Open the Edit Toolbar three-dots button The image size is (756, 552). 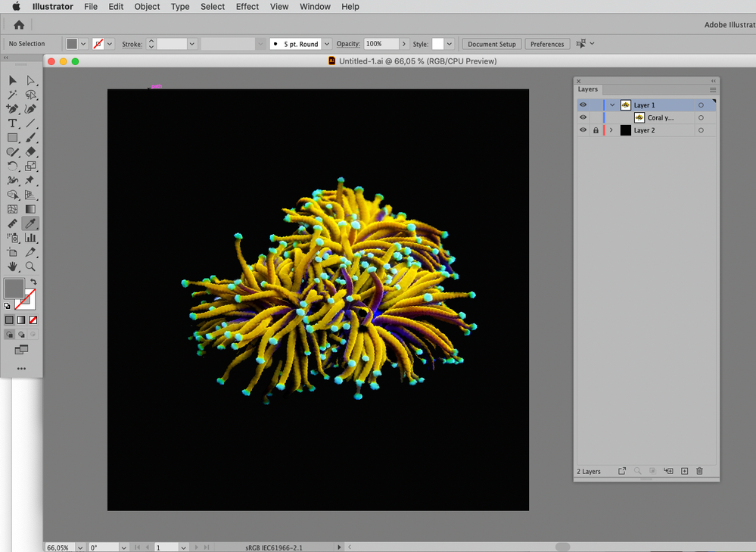pos(21,369)
